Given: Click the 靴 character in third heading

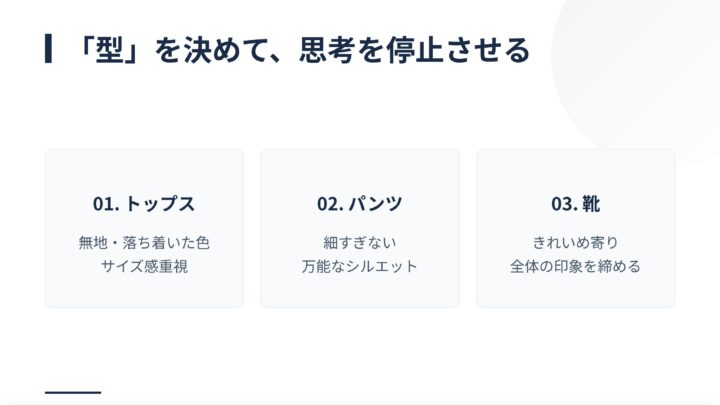Looking at the screenshot, I should click(590, 204).
